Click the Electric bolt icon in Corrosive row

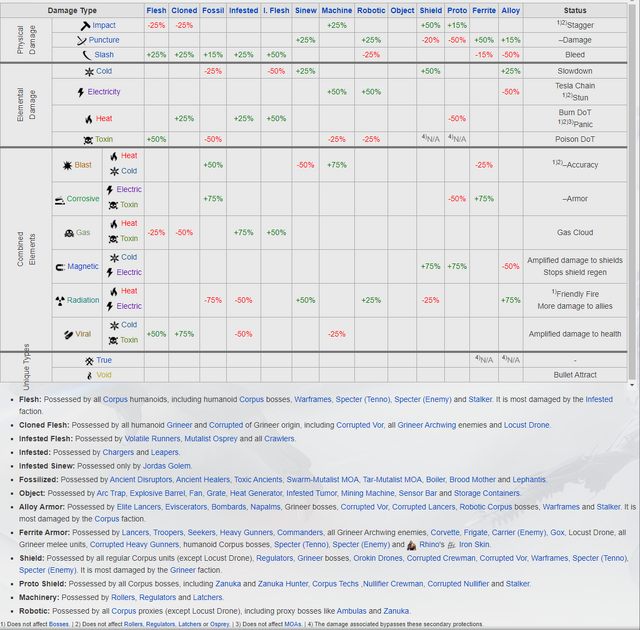pos(109,190)
